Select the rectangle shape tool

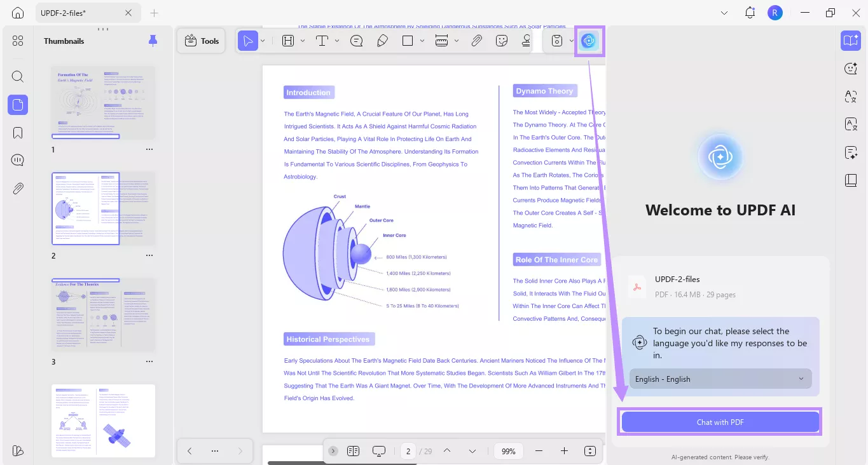(408, 41)
